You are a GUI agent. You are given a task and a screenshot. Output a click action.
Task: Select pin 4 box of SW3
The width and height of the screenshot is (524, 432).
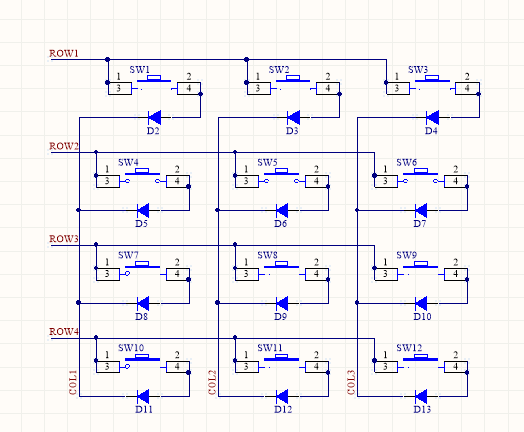pos(467,88)
